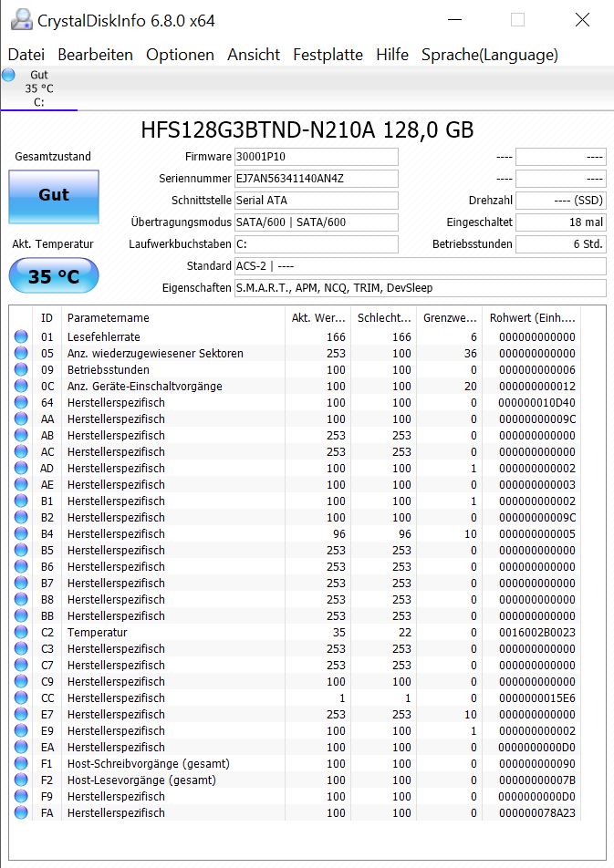This screenshot has height=868, width=614.
Task: Open the Ansicht menu
Action: [254, 55]
